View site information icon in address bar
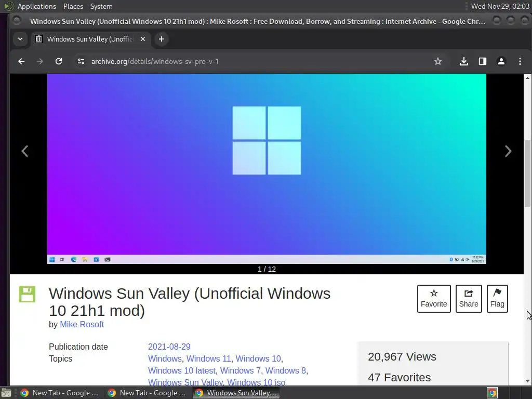532x399 pixels. 81,61
